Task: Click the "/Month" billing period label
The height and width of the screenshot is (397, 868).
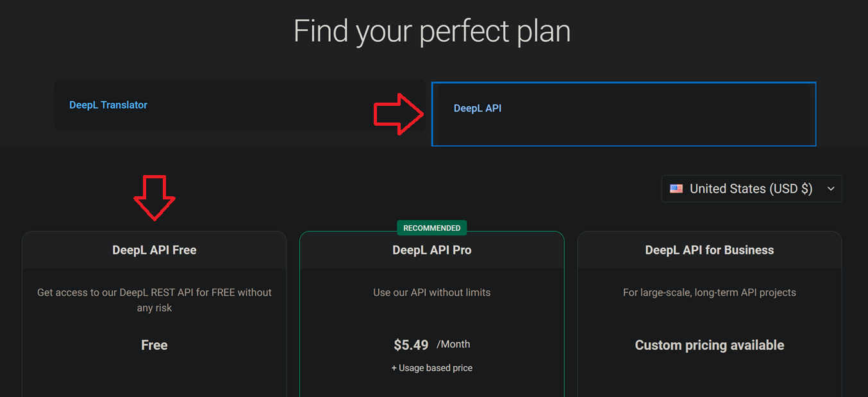Action: coord(453,344)
